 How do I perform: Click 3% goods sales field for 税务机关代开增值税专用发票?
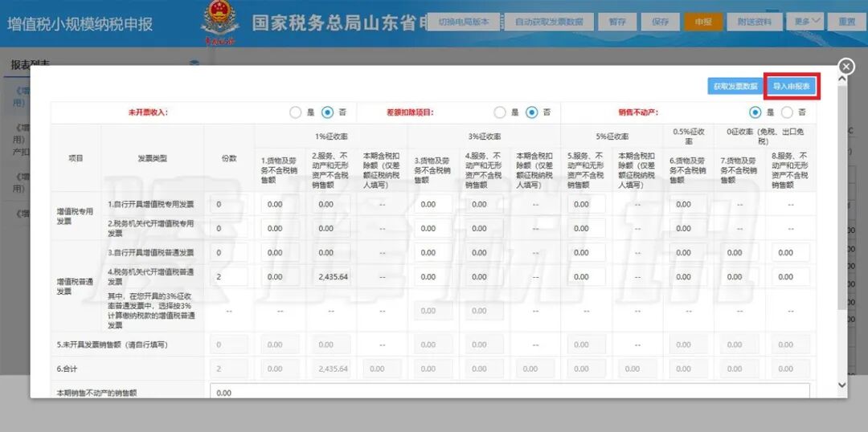[x=433, y=228]
